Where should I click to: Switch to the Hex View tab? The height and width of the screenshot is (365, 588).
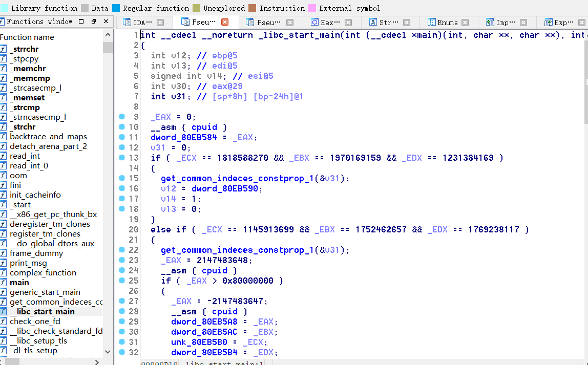point(326,23)
